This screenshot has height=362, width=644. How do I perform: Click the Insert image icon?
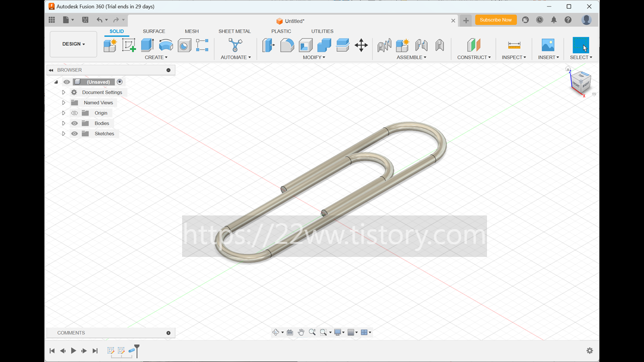(548, 45)
